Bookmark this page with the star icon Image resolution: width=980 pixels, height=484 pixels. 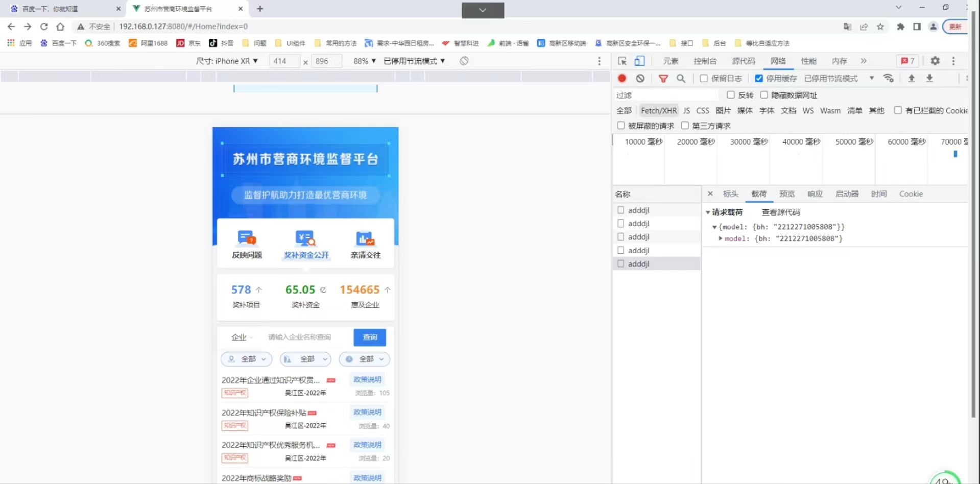click(x=880, y=27)
